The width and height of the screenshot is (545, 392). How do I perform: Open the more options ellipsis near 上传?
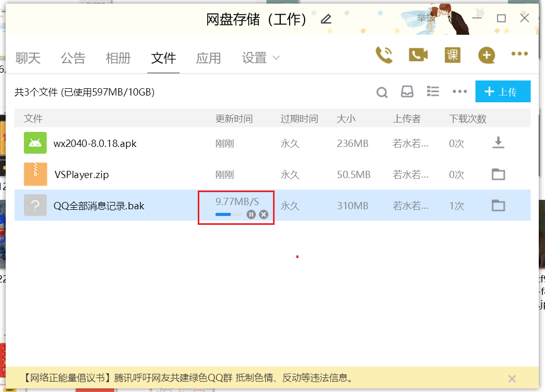point(459,91)
